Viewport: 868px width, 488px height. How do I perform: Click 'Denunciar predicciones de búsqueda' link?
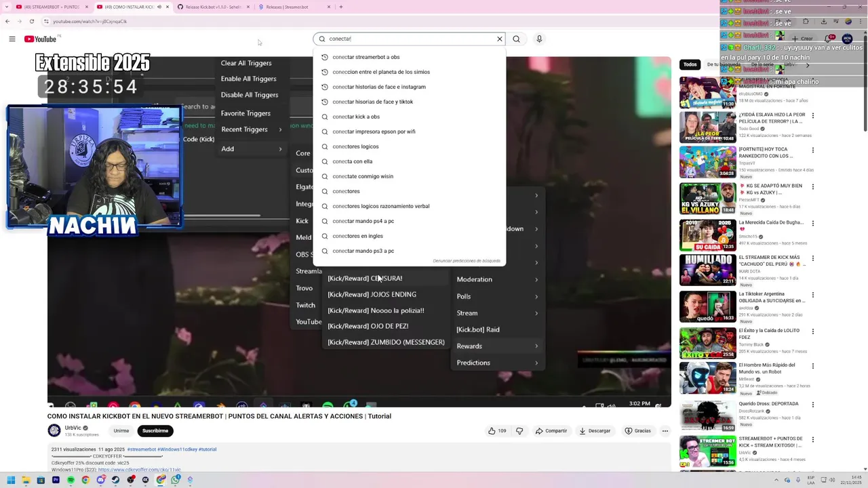[x=467, y=261]
